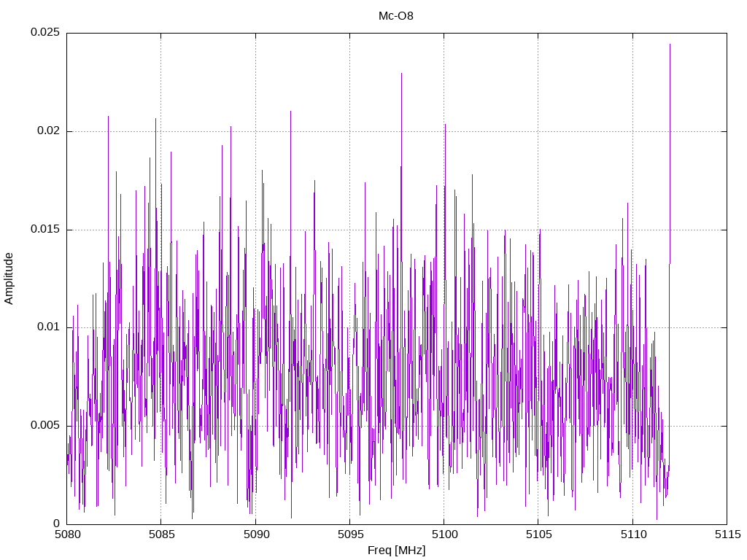Click the y-axis tick label 0.02
This screenshot has width=747, height=560.
click(x=49, y=131)
